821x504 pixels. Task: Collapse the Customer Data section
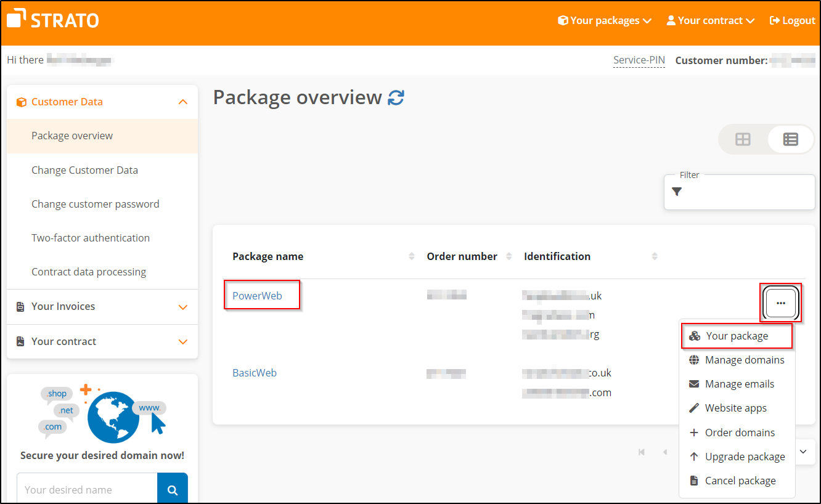click(x=183, y=102)
